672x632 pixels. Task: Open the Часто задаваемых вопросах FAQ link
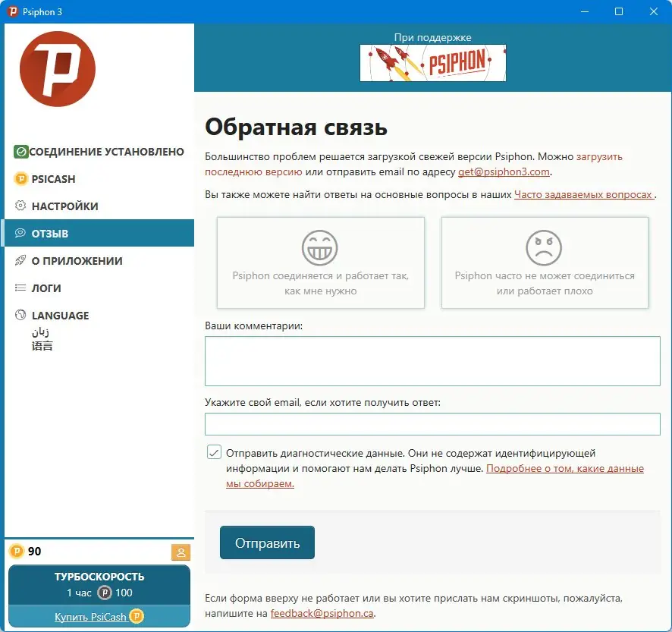tap(583, 195)
